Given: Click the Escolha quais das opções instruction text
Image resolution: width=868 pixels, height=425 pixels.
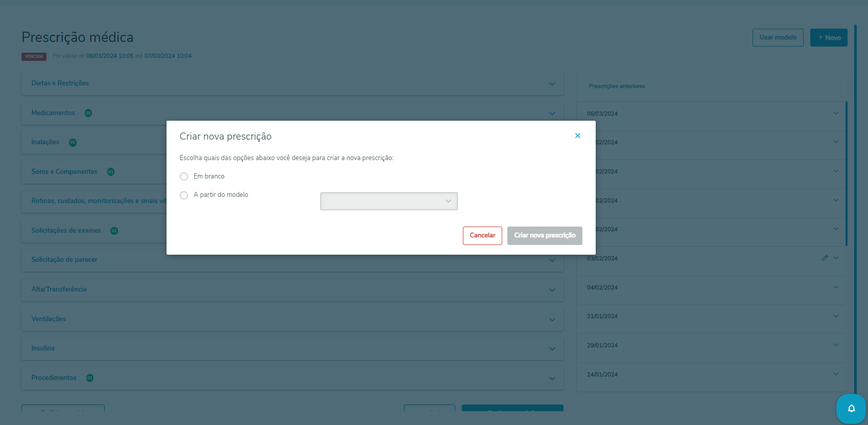Looking at the screenshot, I should pos(287,158).
